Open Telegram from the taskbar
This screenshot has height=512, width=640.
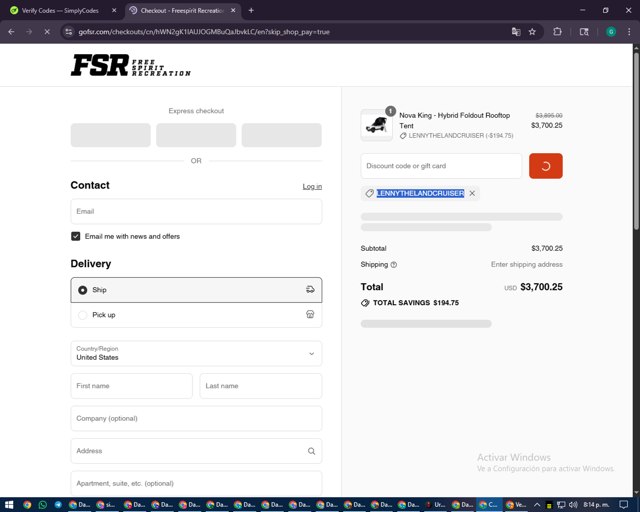[x=58, y=505]
